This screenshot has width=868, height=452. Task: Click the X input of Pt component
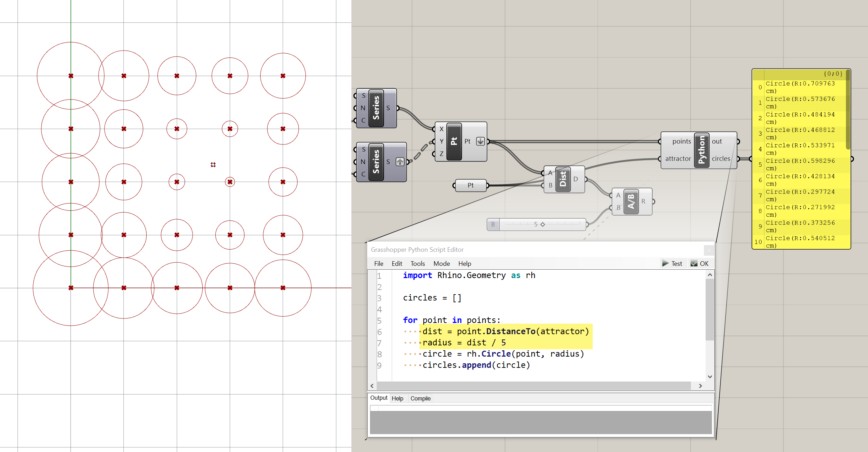click(x=442, y=129)
